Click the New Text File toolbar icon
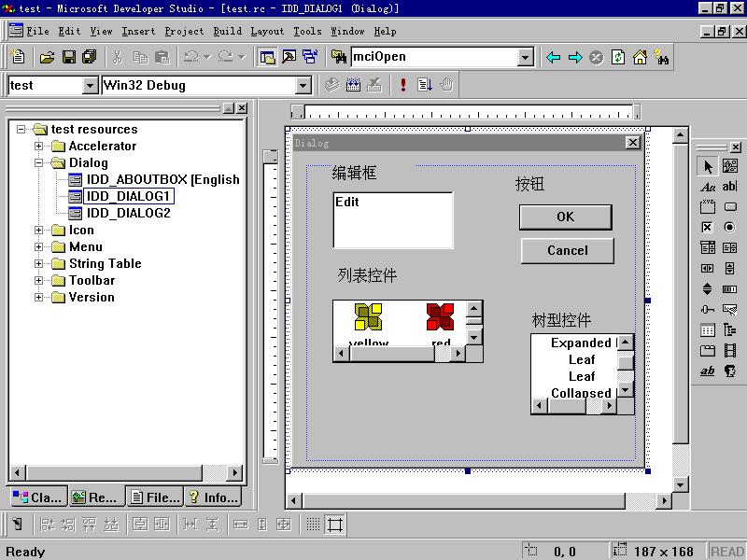747x560 pixels. point(18,57)
